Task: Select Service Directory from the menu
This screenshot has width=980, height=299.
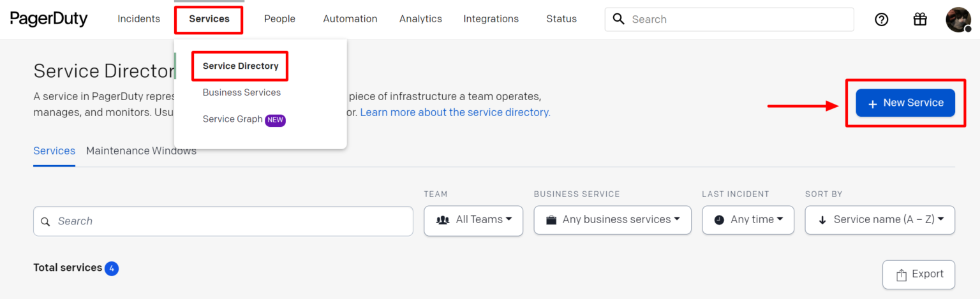Action: [241, 66]
